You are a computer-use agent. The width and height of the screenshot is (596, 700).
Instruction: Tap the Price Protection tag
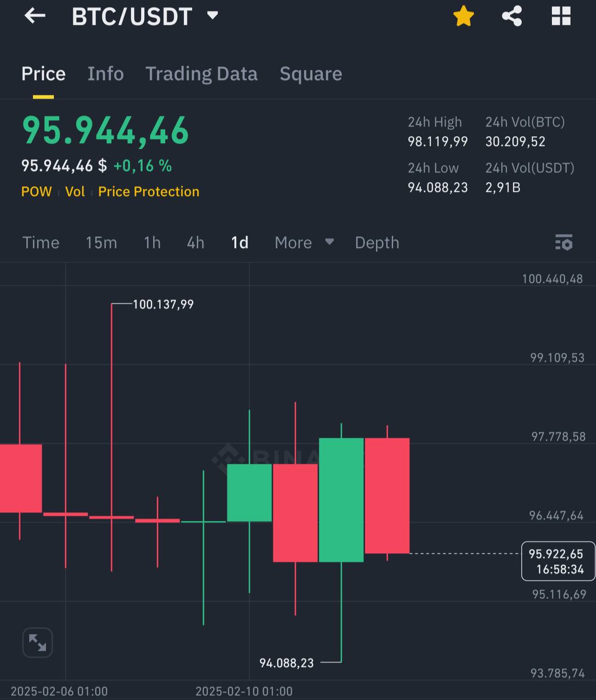tap(149, 191)
